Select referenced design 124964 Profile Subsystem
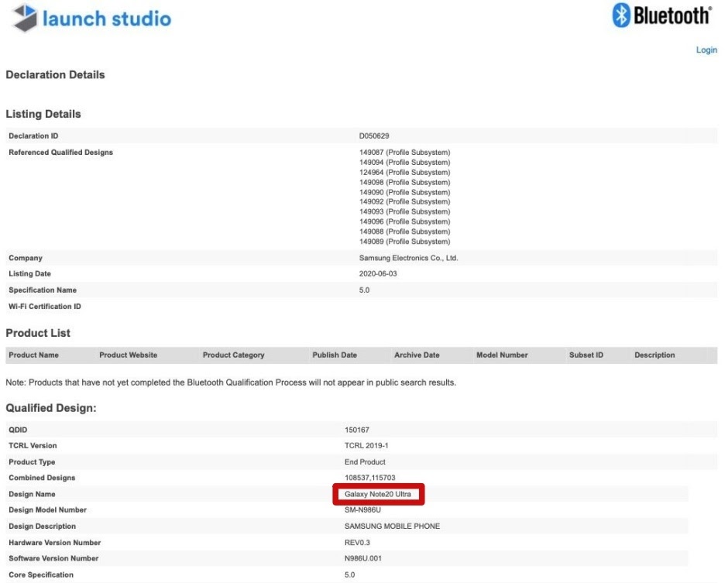The image size is (728, 583). tap(399, 172)
